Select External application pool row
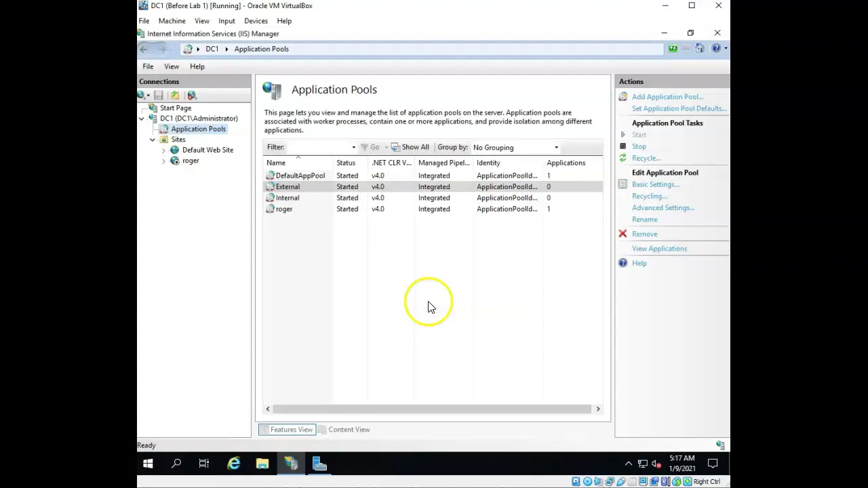The image size is (868, 488). pyautogui.click(x=433, y=186)
